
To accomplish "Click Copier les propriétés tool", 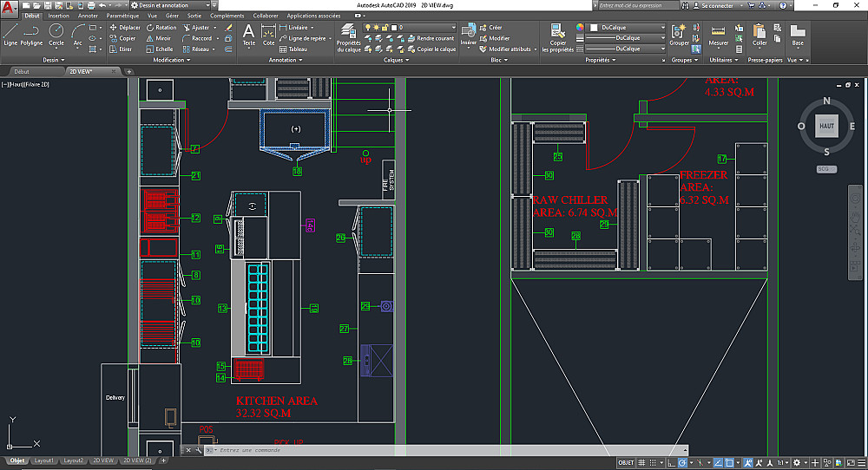I will pos(558,36).
